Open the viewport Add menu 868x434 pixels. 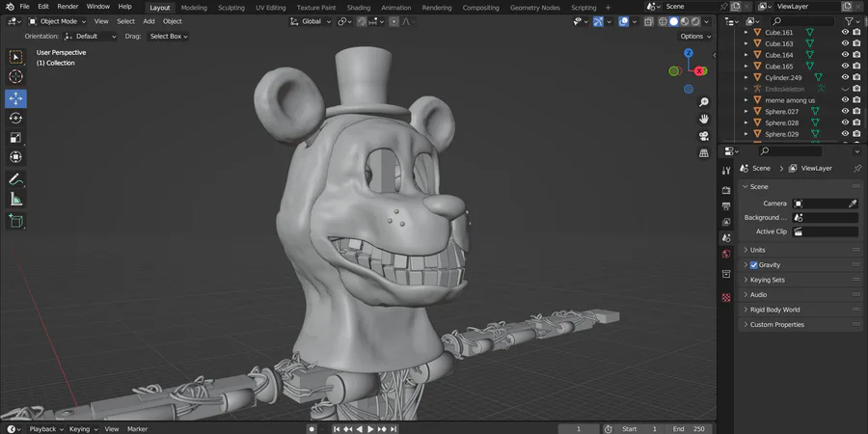click(149, 21)
